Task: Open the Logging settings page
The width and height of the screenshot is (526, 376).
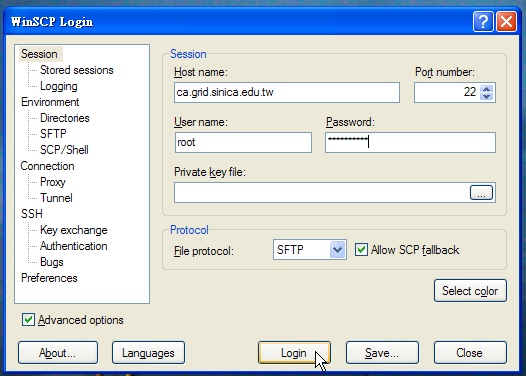Action: [59, 86]
